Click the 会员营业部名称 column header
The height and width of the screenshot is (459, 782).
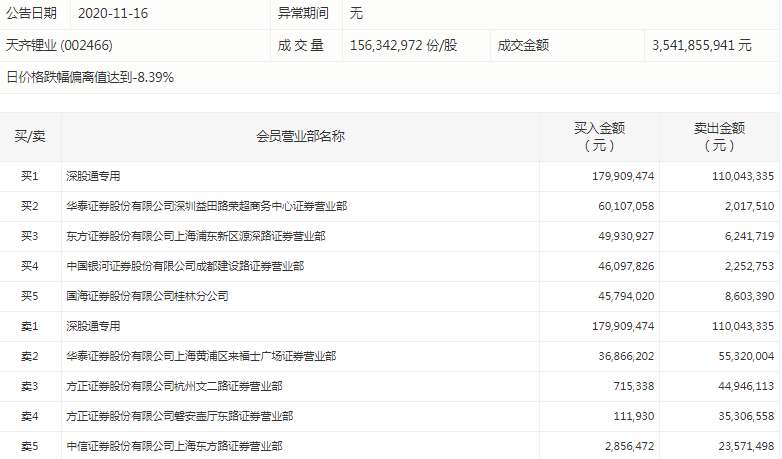click(x=300, y=136)
